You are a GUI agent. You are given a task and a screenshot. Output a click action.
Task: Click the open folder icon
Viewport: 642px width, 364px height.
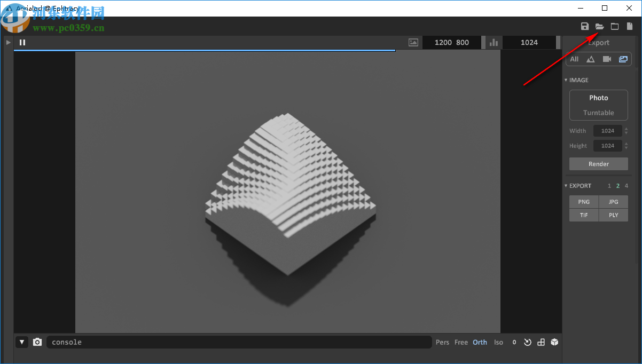click(x=599, y=27)
